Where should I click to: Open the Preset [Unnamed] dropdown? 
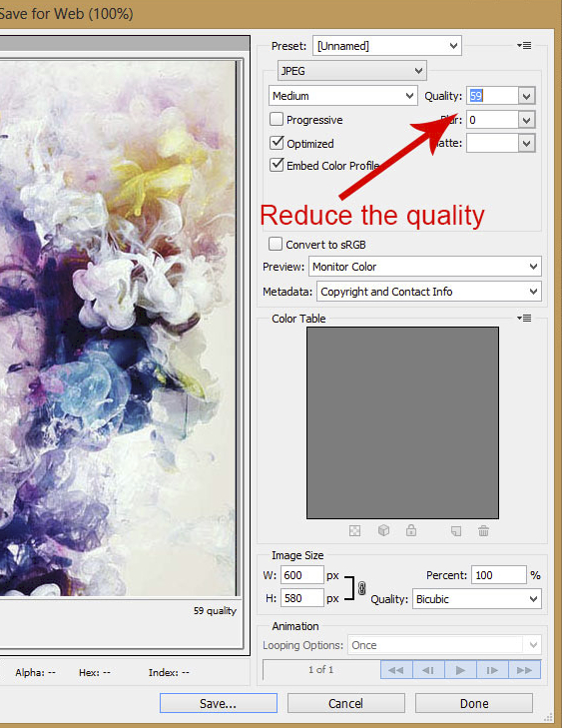click(x=387, y=46)
